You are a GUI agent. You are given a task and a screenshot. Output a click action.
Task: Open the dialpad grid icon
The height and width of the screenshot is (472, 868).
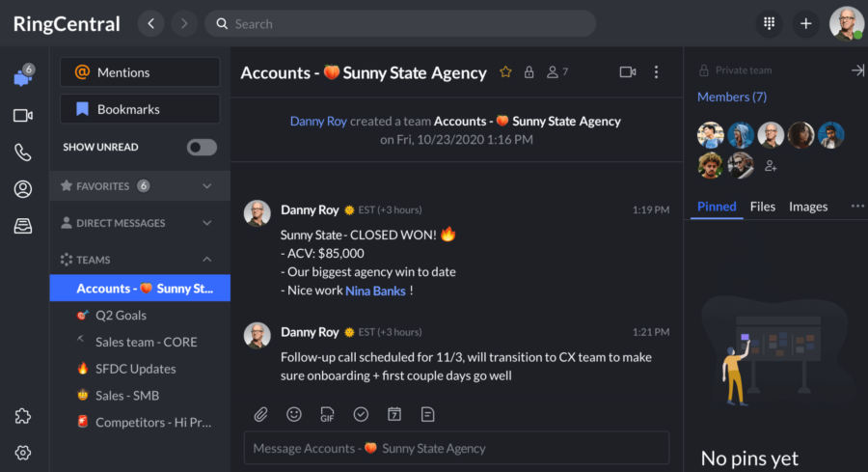(769, 23)
